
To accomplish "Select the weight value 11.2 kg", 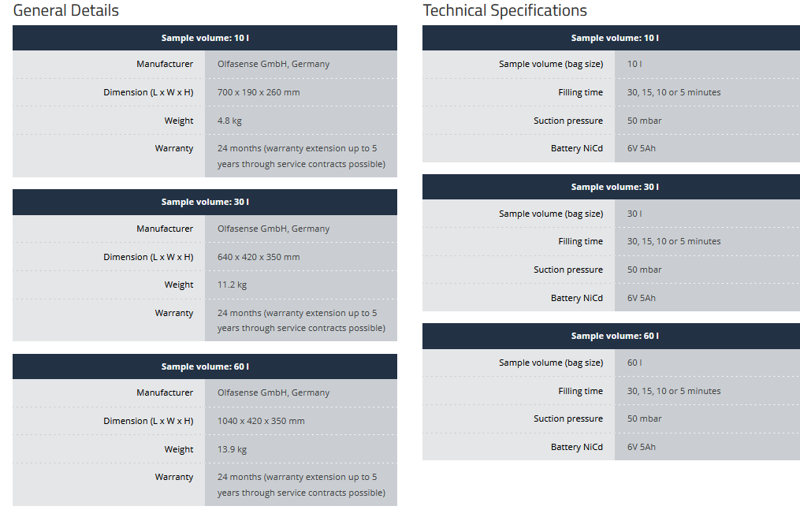I will pyautogui.click(x=232, y=285).
